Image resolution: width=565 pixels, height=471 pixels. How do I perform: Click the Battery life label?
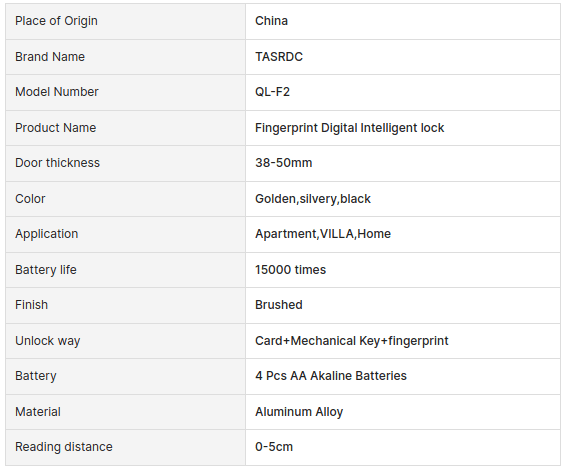46,270
